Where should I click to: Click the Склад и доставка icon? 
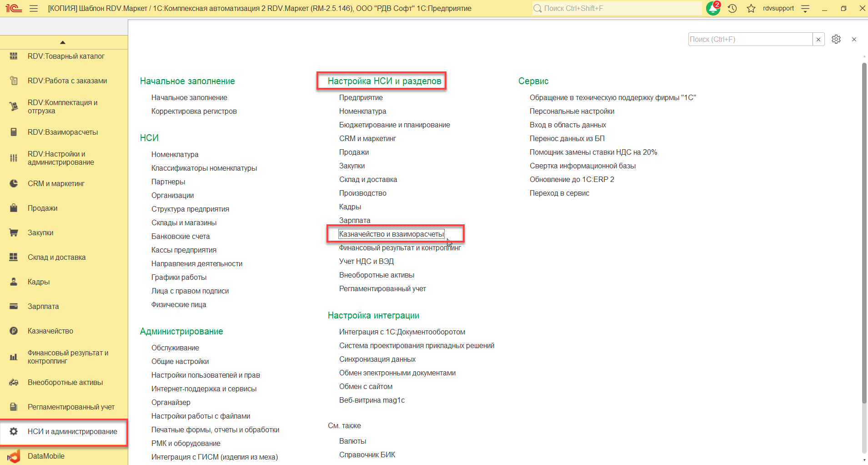(14, 257)
